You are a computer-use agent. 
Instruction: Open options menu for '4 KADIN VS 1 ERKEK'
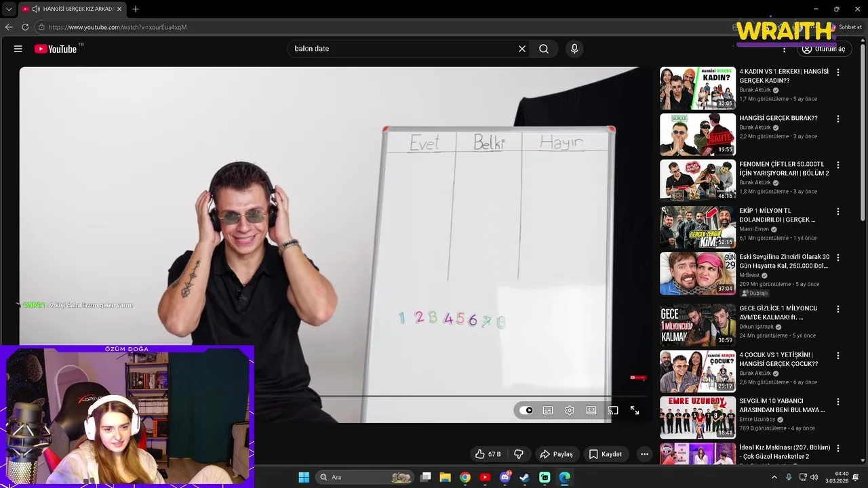click(838, 73)
